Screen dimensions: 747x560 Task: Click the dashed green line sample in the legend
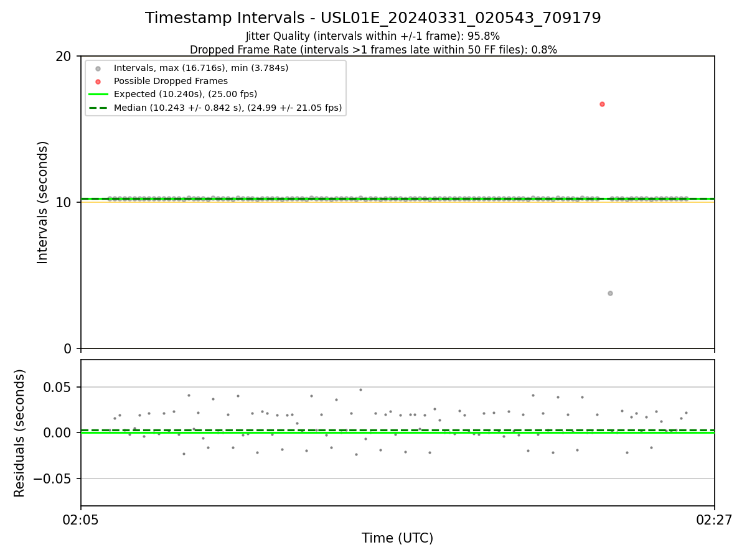tap(98, 108)
